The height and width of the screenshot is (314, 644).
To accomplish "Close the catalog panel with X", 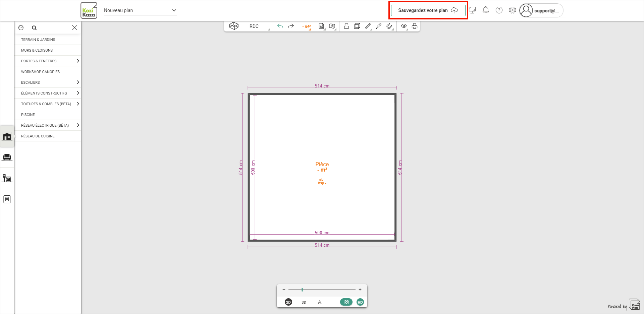I will [x=74, y=28].
